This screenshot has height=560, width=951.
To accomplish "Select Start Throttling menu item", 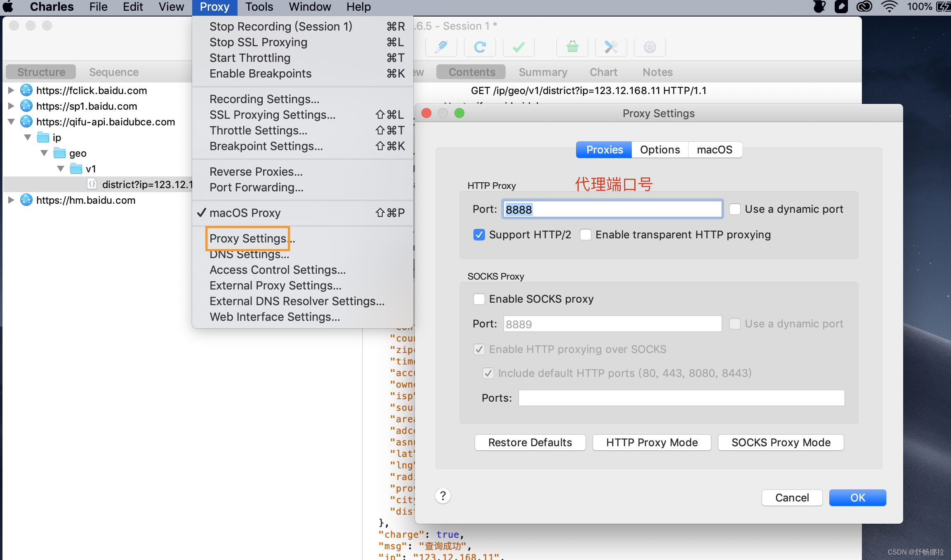I will point(303,58).
